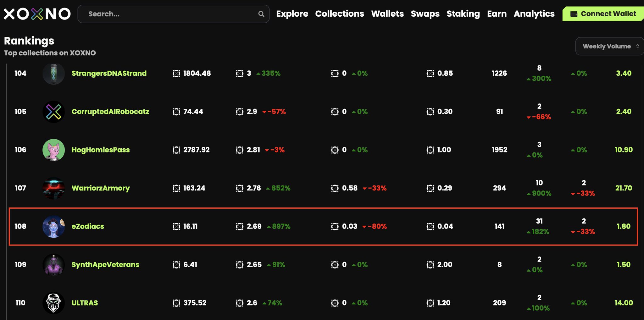Screen dimensions: 644x320
Task: Click the EGLD icon beside 1.00
Action: coord(430,150)
